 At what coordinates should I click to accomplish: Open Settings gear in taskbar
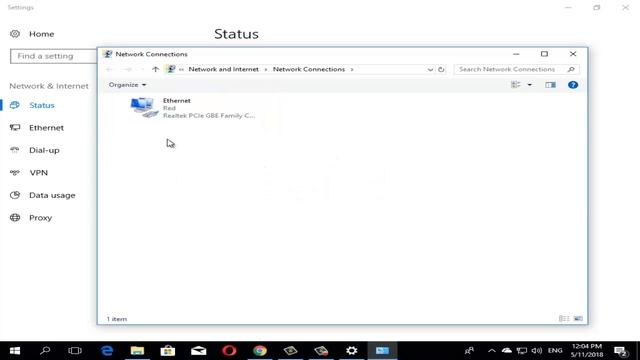point(351,351)
